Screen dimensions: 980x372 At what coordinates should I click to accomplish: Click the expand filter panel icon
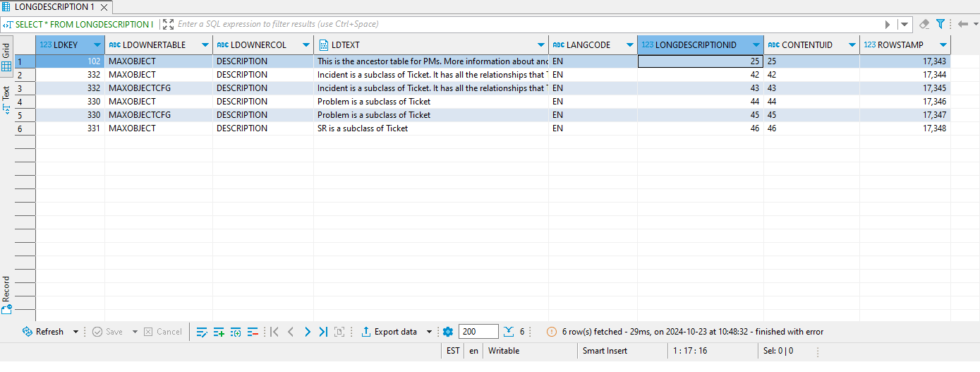(168, 24)
